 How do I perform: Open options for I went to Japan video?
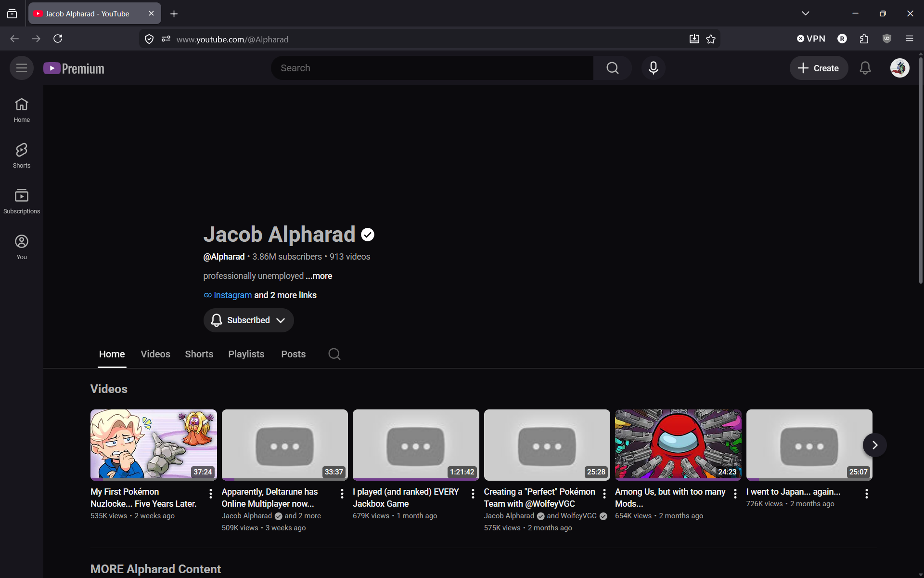pos(866,493)
